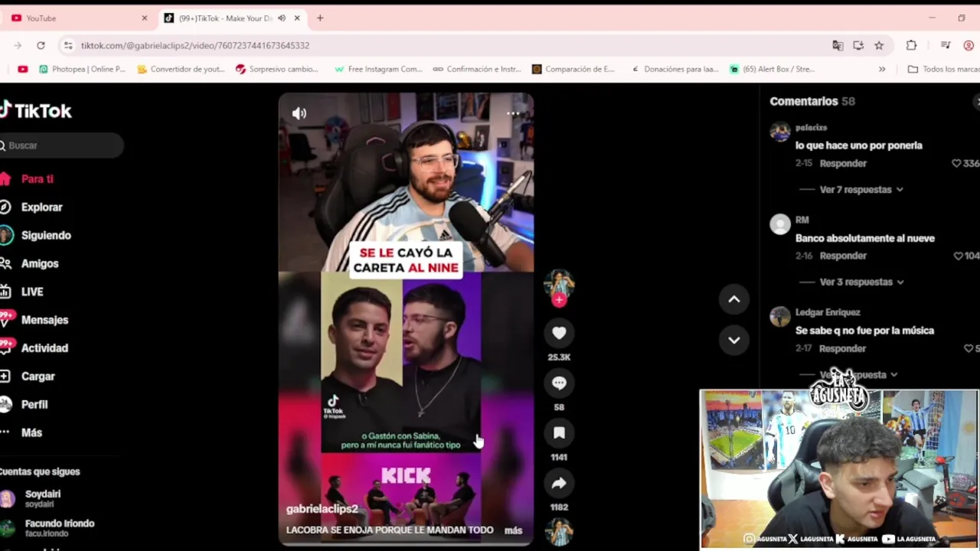
Task: Reply to RM comment
Action: (843, 256)
